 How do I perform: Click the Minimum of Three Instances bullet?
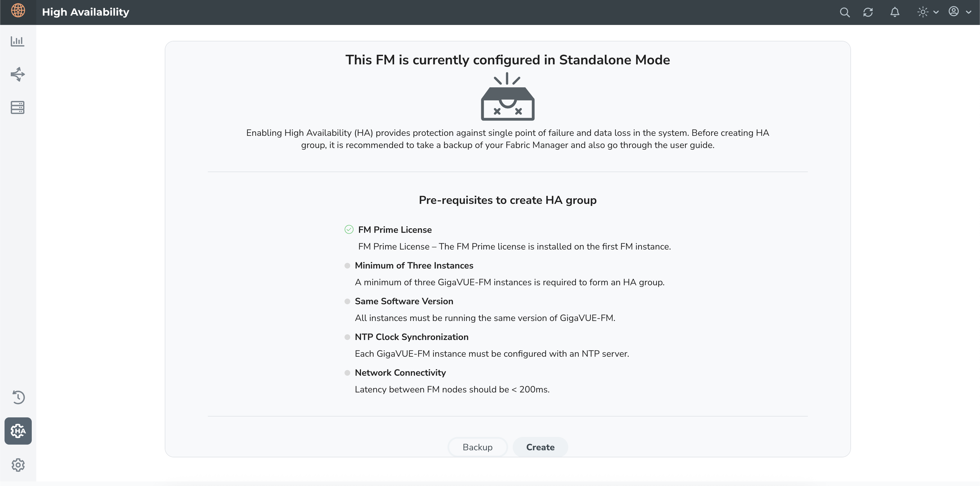tap(347, 265)
